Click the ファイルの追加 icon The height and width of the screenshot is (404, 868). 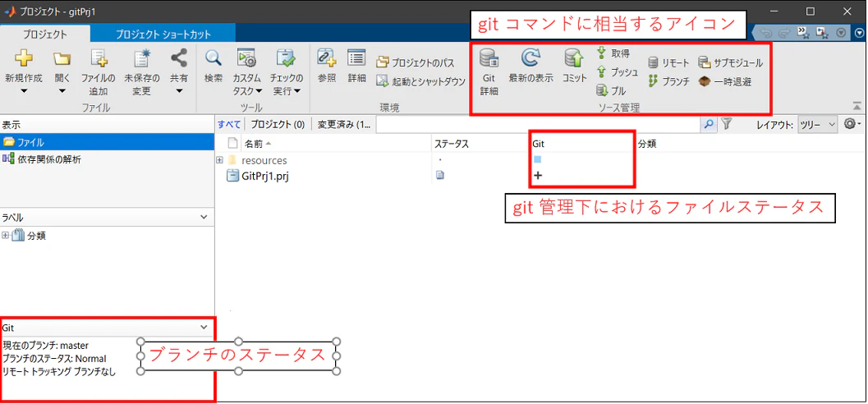click(99, 58)
